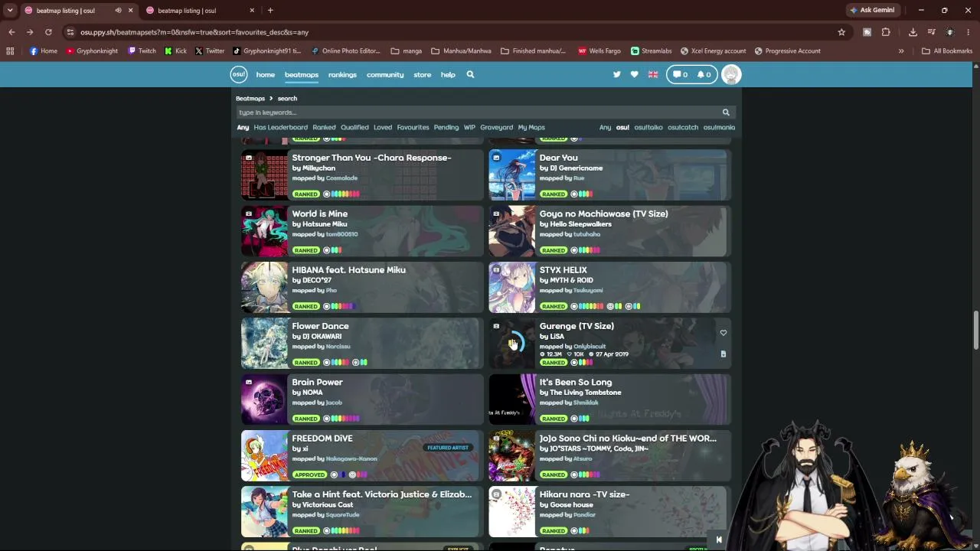
Task: Select the Has Leaderboard filter
Action: tap(281, 127)
